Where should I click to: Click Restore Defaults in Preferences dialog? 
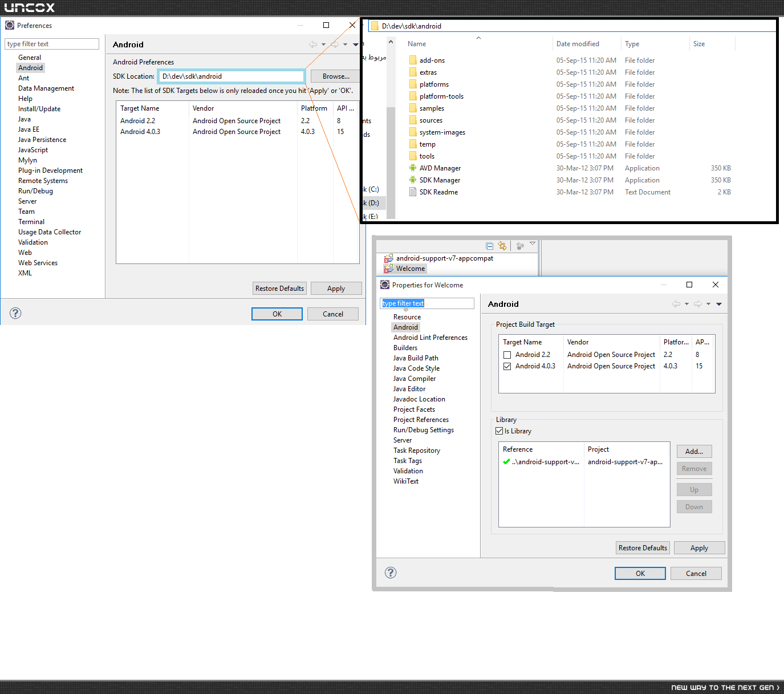coord(279,289)
